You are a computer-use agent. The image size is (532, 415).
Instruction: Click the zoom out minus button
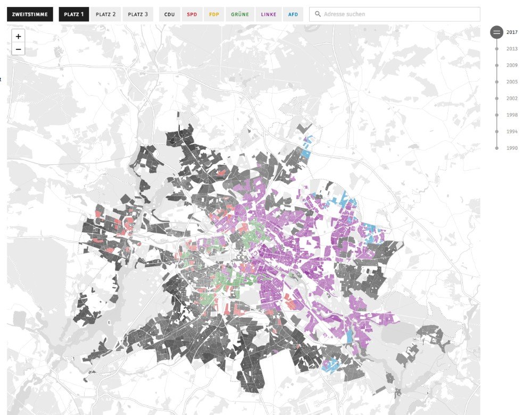coord(18,49)
